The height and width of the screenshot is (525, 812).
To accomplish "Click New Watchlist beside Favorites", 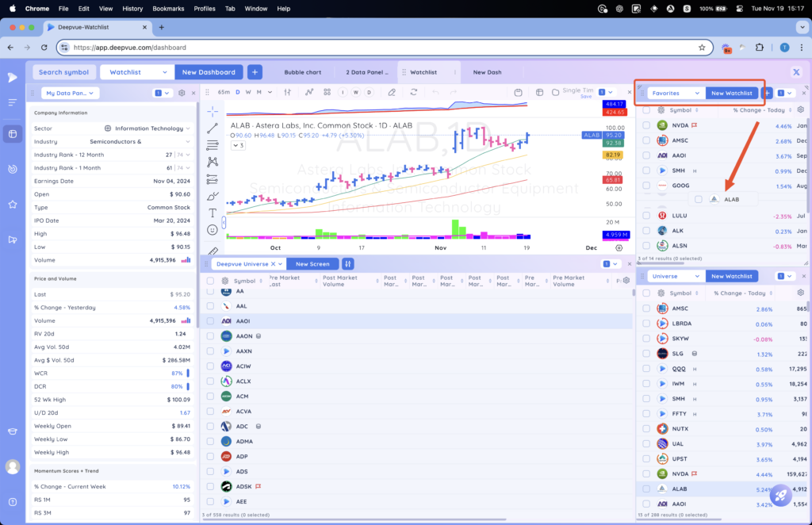I will [x=731, y=94].
